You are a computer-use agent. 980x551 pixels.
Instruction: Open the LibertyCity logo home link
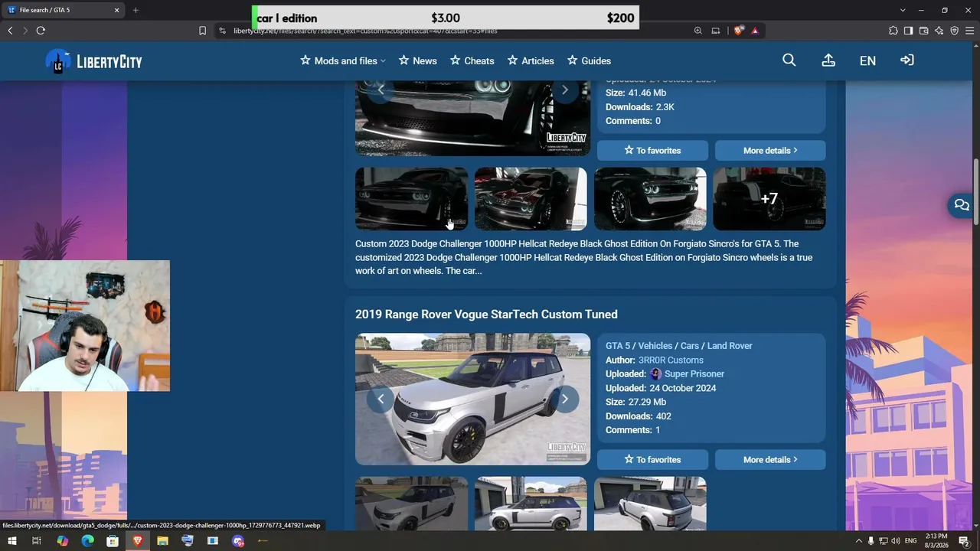(x=93, y=61)
